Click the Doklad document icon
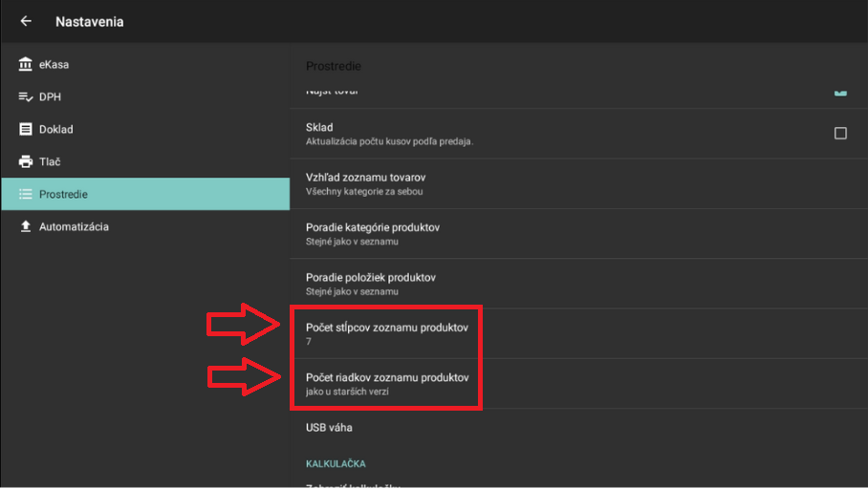 click(x=26, y=130)
